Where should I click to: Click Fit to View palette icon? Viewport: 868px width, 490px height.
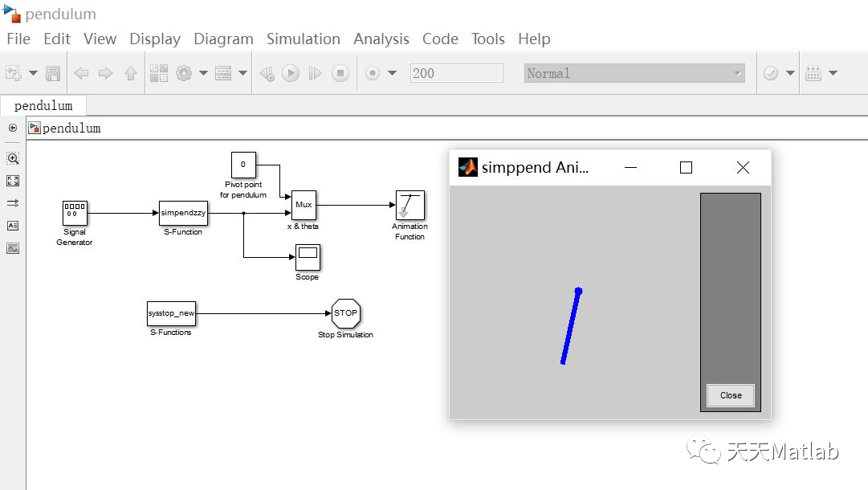pyautogui.click(x=13, y=181)
